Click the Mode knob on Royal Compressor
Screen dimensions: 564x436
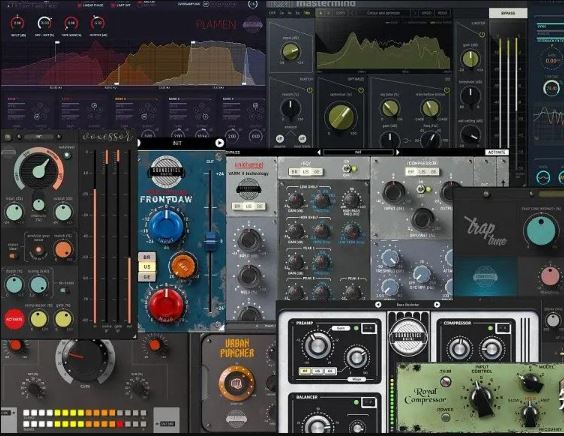tap(531, 383)
